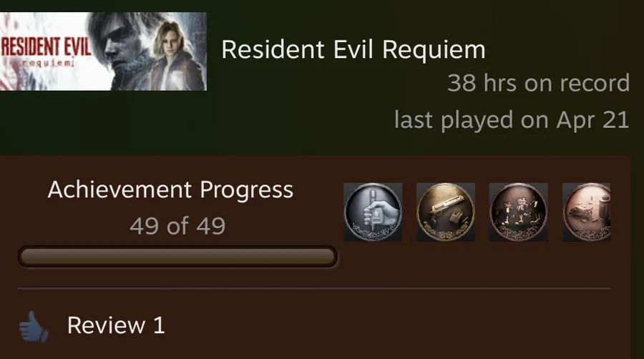Open the Achievement Progress heading

(x=170, y=190)
